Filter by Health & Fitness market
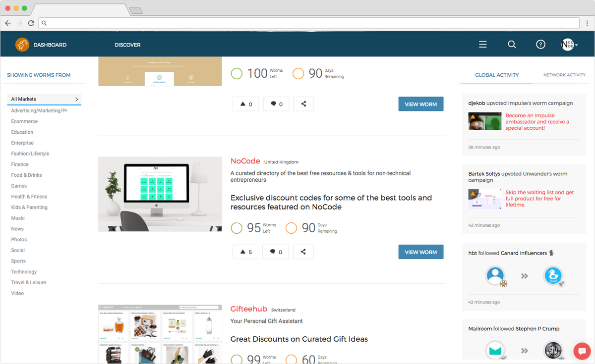This screenshot has height=364, width=595. pyautogui.click(x=29, y=197)
